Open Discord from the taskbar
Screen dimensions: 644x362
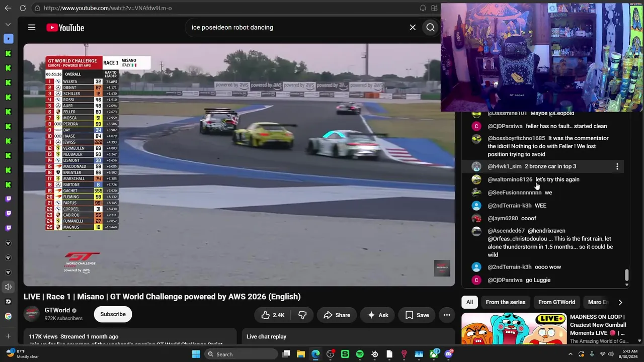point(448,354)
